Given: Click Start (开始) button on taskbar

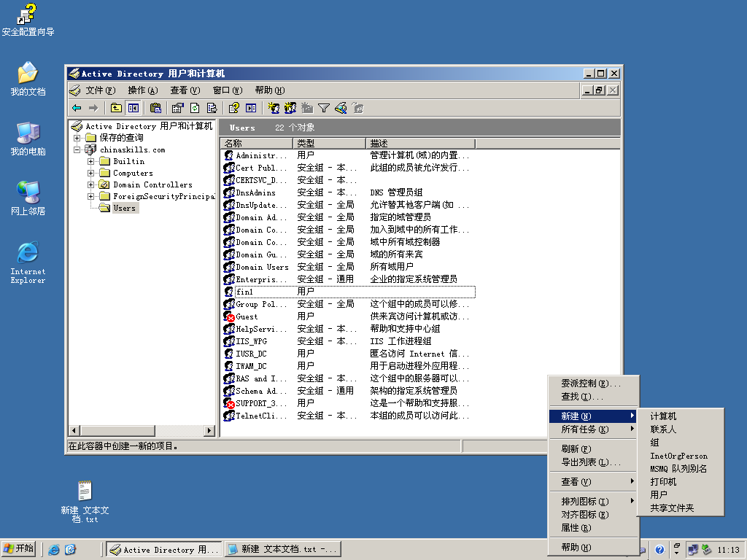Looking at the screenshot, I should coord(18,549).
